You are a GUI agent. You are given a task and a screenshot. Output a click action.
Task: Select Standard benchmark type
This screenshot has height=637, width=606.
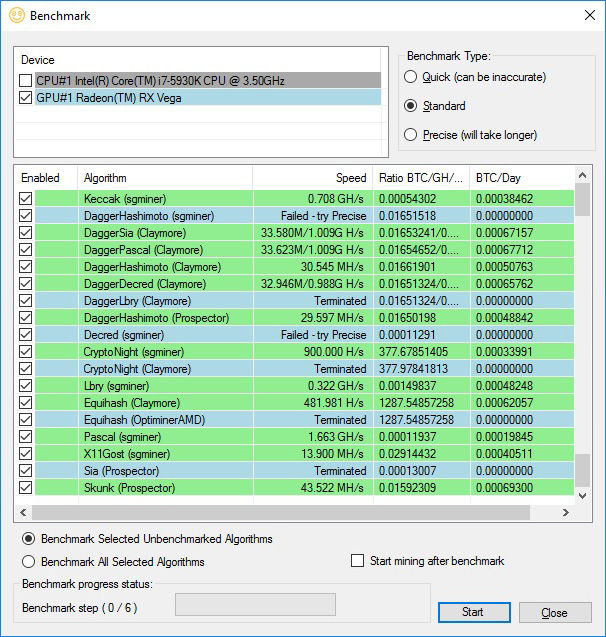pyautogui.click(x=411, y=106)
